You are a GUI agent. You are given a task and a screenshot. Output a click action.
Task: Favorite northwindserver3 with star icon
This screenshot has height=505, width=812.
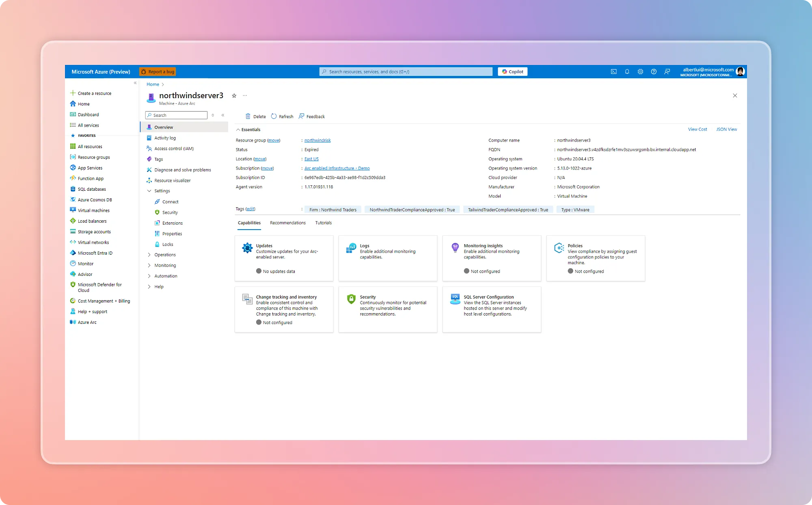pyautogui.click(x=234, y=96)
